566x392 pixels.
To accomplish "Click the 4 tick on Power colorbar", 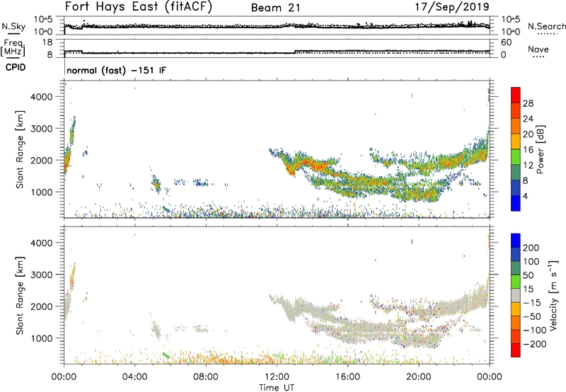I will click(x=525, y=196).
